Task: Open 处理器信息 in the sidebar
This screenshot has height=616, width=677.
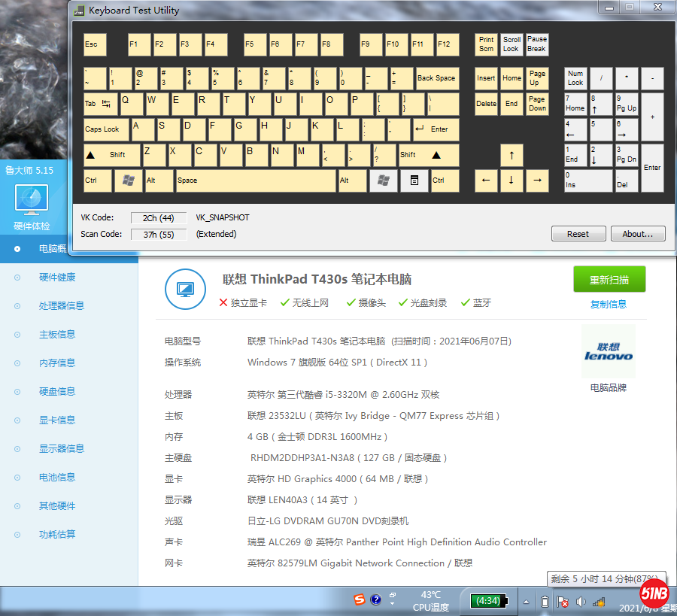Action: pyautogui.click(x=62, y=306)
